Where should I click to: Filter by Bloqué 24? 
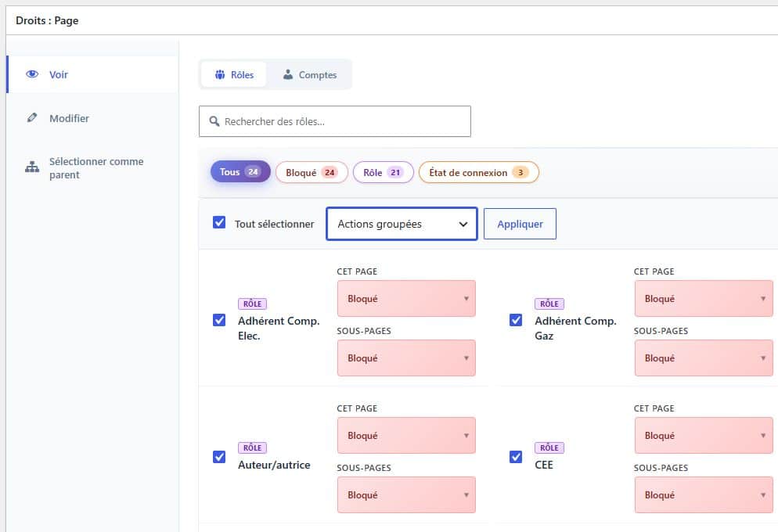coord(312,173)
